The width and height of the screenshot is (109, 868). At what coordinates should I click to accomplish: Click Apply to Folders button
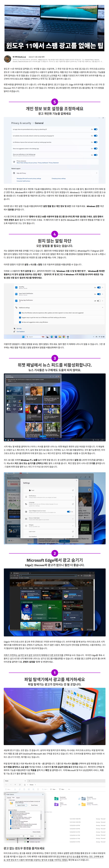click(x=21, y=805)
